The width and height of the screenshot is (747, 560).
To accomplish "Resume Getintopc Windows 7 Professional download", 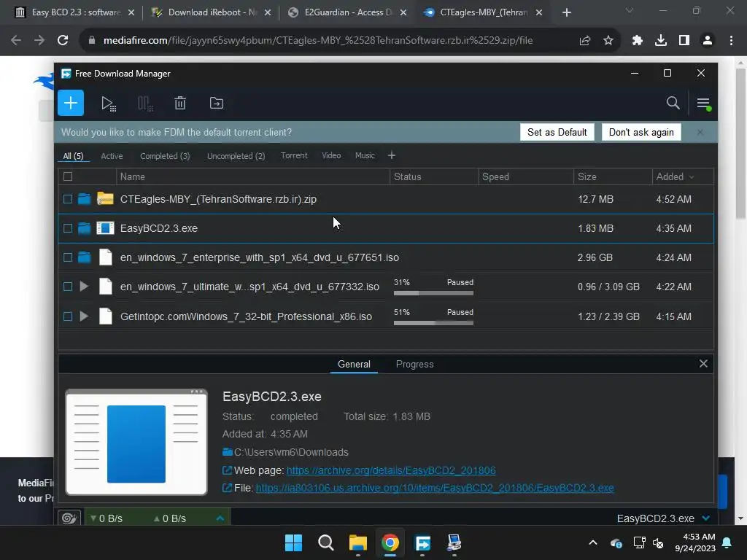I will 84,316.
